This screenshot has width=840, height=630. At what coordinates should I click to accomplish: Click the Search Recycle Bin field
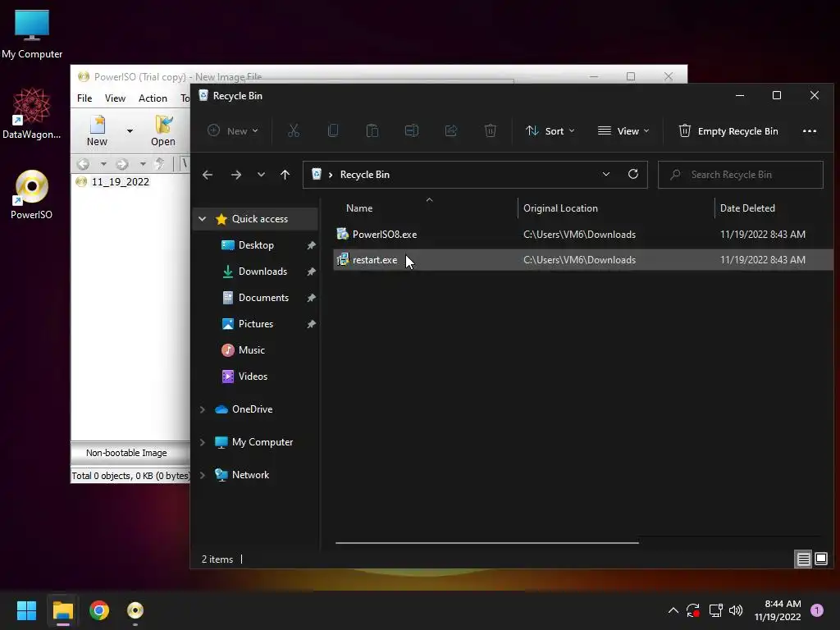pos(741,175)
